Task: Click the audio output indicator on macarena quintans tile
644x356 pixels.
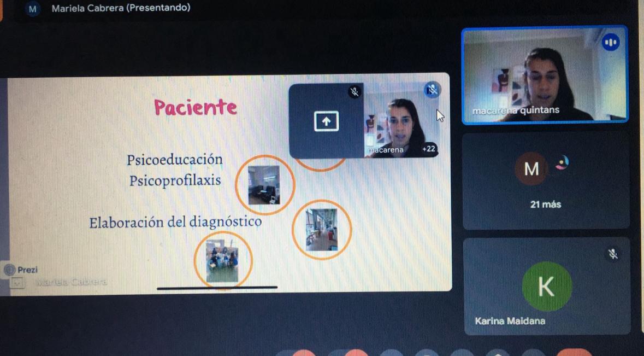Action: coord(610,41)
